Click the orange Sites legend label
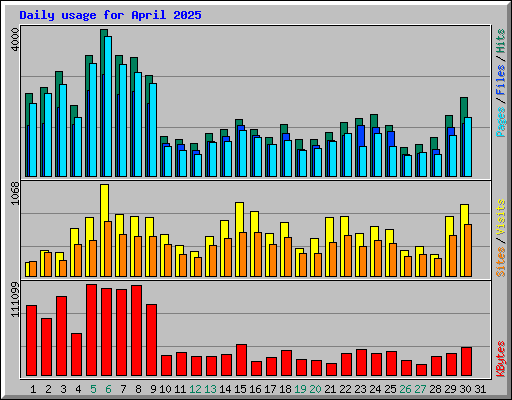Viewport: 512px width, 400px height. pyautogui.click(x=501, y=262)
